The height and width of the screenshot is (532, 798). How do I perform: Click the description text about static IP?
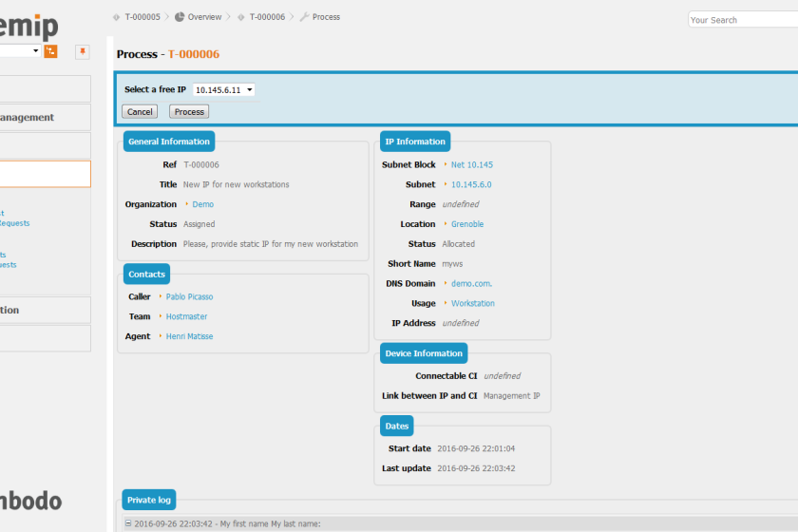click(x=271, y=244)
